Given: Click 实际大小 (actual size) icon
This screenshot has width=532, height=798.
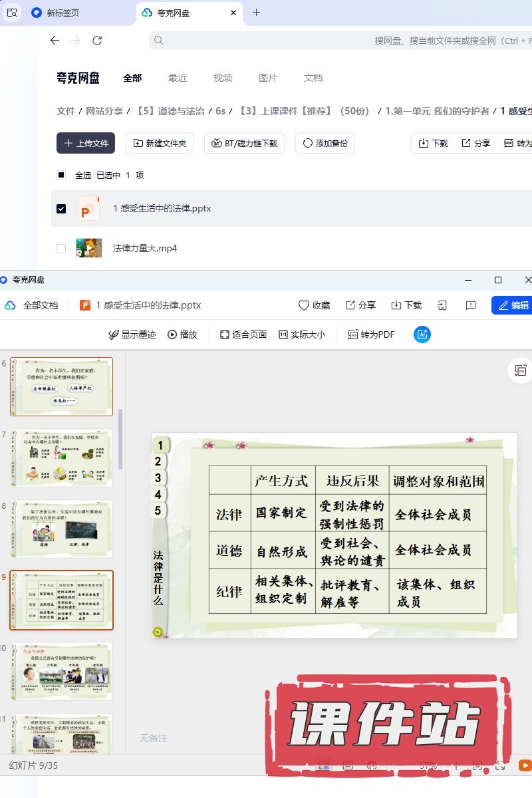Looking at the screenshot, I should (283, 334).
